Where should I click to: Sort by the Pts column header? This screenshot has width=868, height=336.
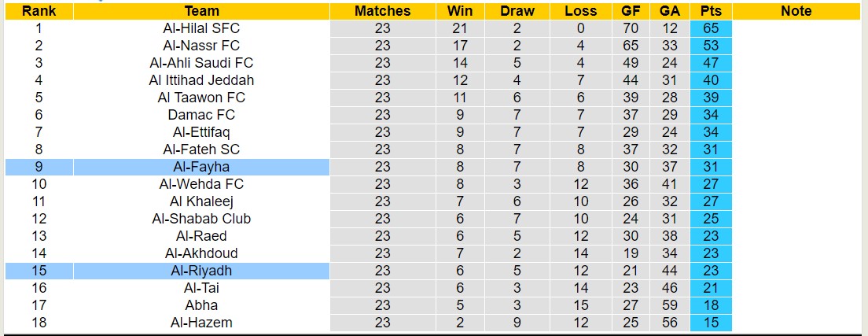[711, 11]
